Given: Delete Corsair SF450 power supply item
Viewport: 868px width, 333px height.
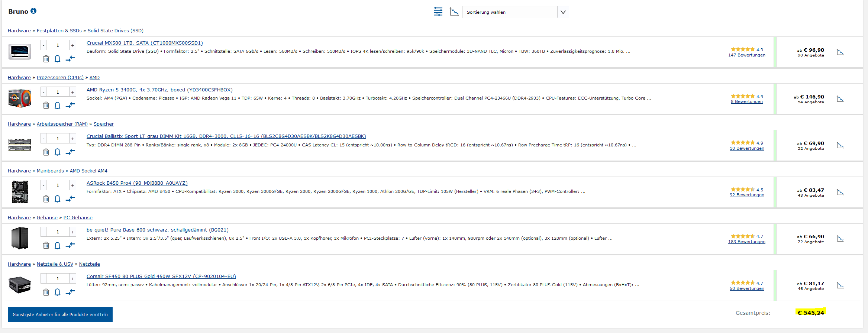Looking at the screenshot, I should coord(46,292).
